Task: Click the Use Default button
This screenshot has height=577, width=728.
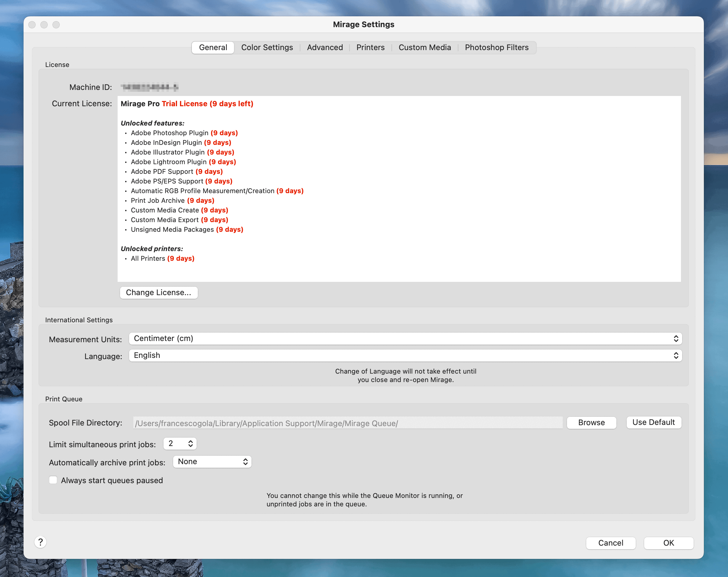Action: (x=654, y=422)
